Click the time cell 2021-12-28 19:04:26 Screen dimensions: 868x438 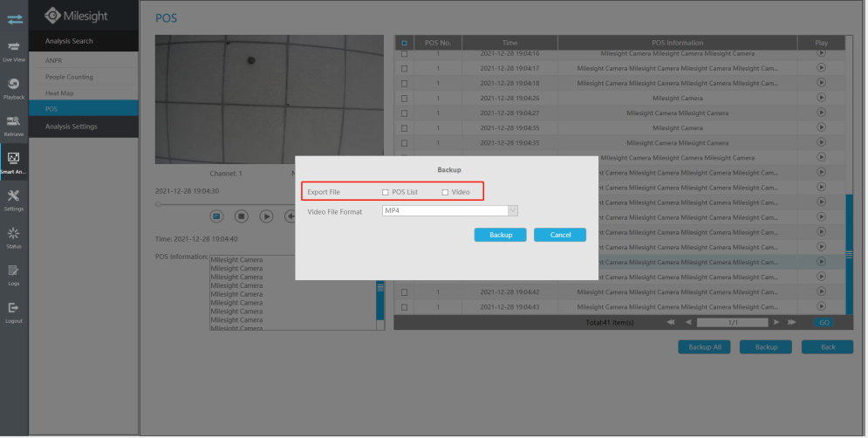[509, 98]
